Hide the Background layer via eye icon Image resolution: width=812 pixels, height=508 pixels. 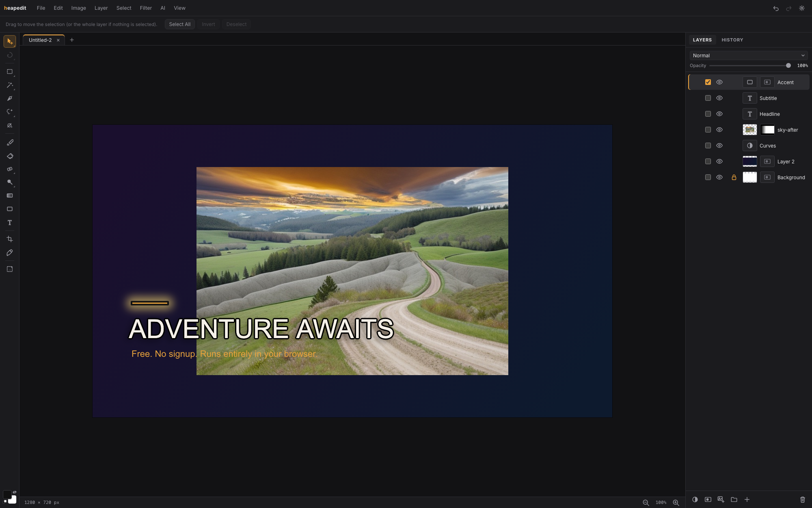coord(719,177)
